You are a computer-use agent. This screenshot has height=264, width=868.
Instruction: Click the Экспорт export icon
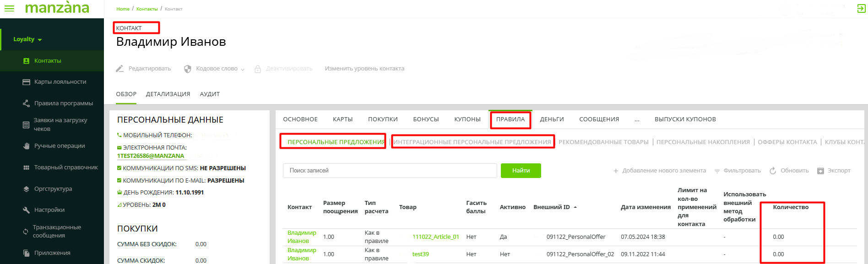click(x=820, y=171)
